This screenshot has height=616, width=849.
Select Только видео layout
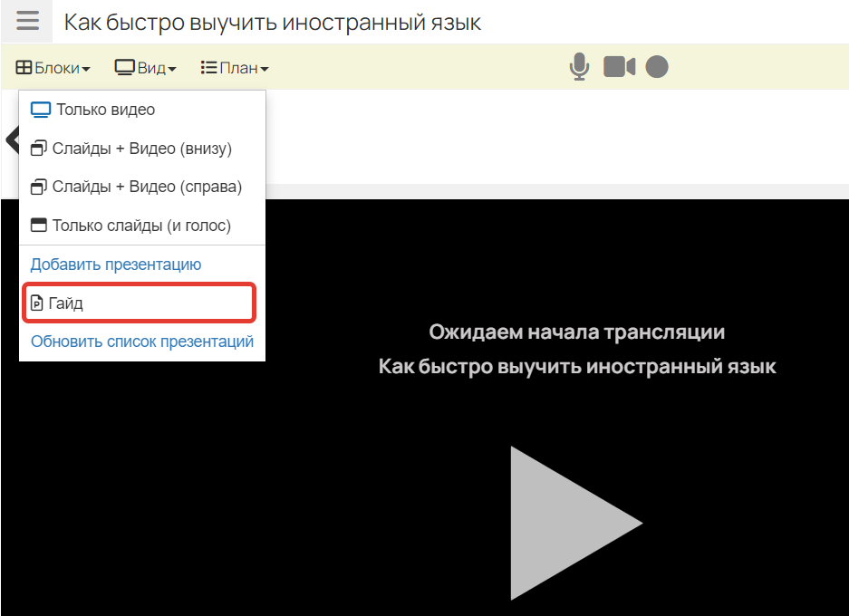(142, 110)
